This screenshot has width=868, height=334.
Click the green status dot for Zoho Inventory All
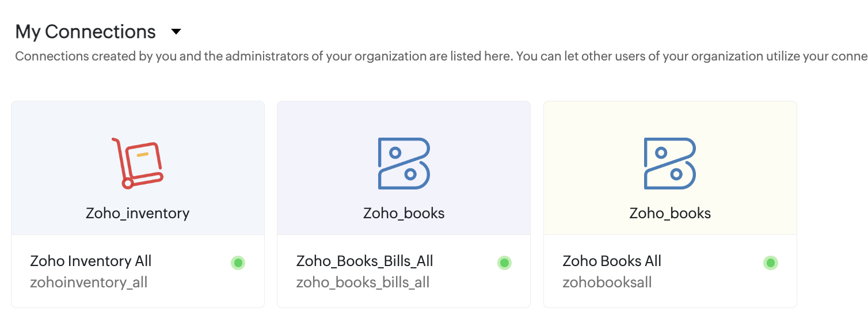click(238, 263)
